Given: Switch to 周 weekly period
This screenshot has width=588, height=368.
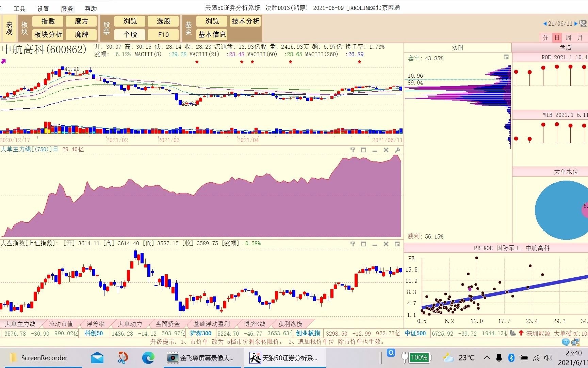Looking at the screenshot, I should (569, 37).
